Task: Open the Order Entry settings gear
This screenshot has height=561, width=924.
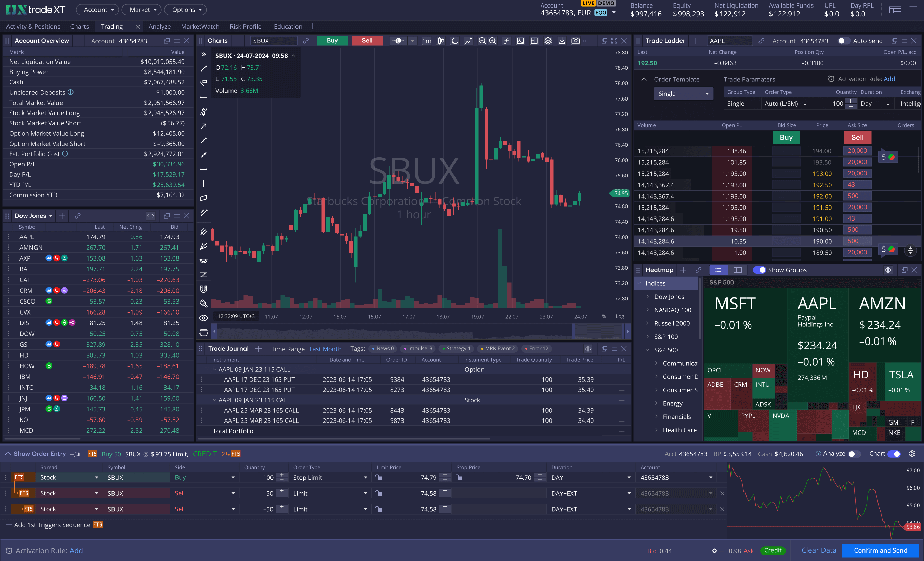Action: coord(912,454)
